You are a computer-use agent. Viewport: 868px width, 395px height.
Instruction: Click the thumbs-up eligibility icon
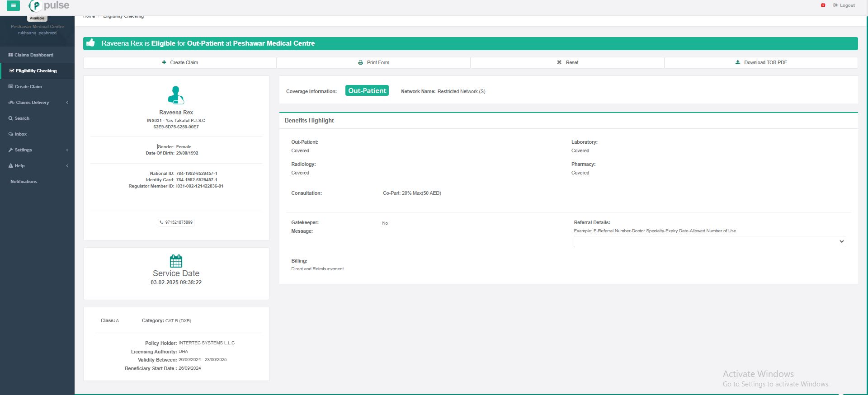(x=91, y=43)
